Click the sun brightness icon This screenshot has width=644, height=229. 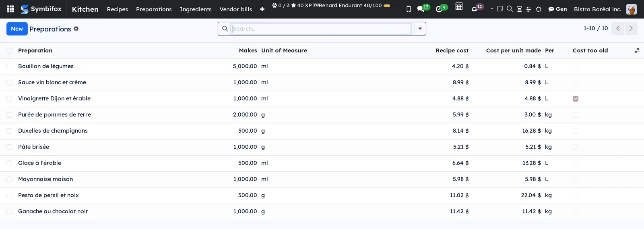(539, 9)
